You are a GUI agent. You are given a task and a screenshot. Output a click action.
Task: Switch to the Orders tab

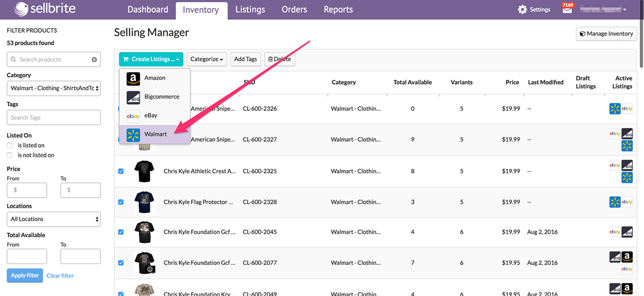pyautogui.click(x=295, y=10)
